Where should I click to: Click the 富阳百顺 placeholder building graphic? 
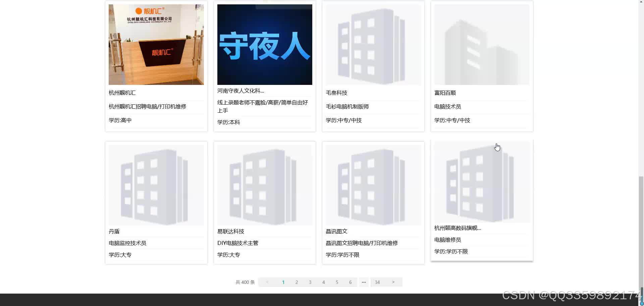click(481, 44)
